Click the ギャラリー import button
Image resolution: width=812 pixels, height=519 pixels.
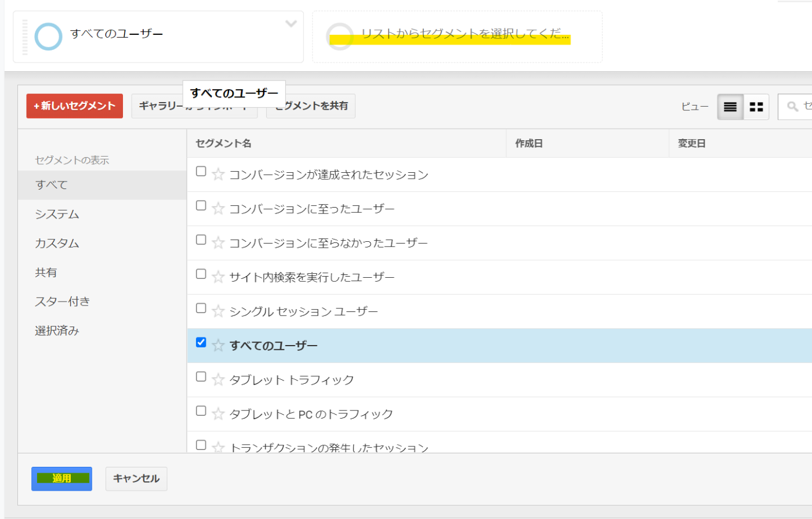pyautogui.click(x=194, y=106)
